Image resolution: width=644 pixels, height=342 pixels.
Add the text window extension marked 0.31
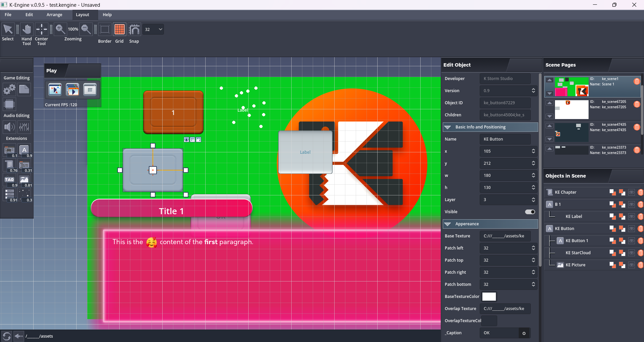(25, 165)
